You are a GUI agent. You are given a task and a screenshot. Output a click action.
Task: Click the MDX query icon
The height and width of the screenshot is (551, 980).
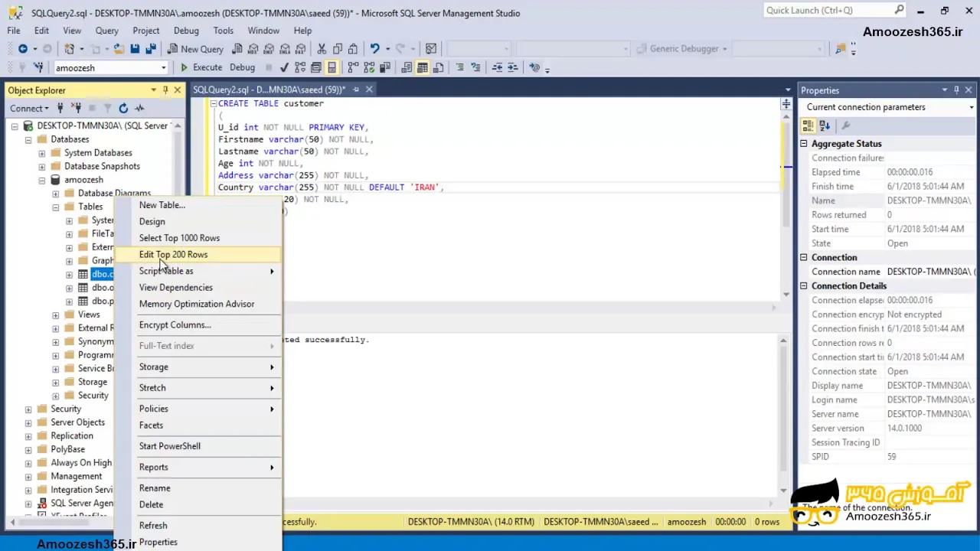click(x=253, y=49)
